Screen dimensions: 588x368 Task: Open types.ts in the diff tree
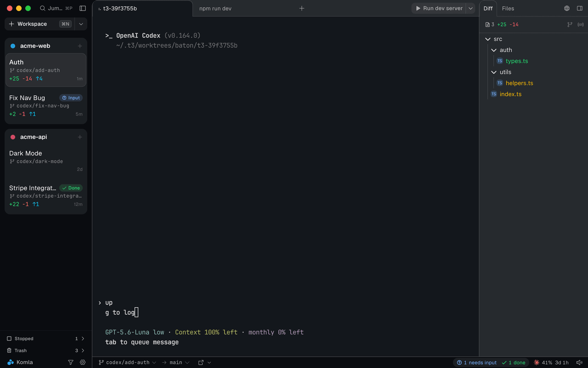[517, 61]
